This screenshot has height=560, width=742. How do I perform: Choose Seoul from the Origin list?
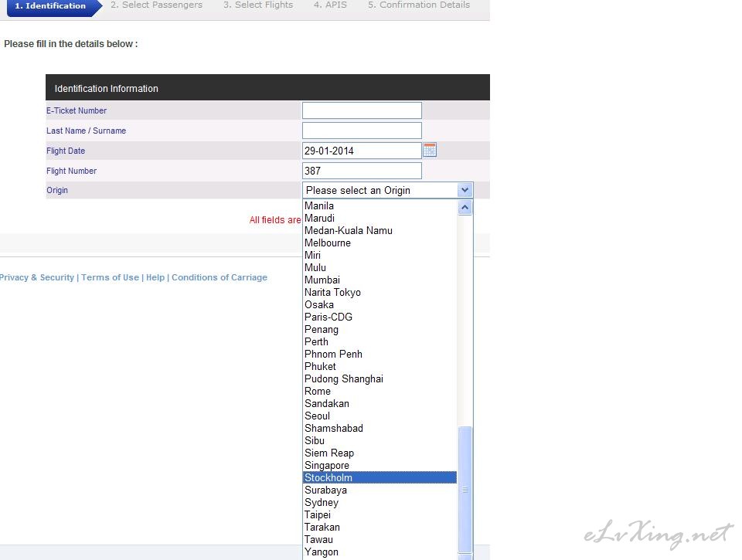point(380,416)
